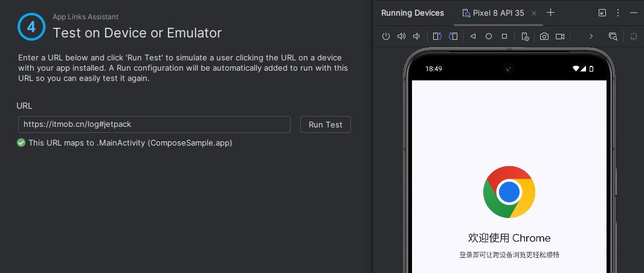Hide the Running Devices tool window
The image size is (644, 273).
(x=633, y=13)
